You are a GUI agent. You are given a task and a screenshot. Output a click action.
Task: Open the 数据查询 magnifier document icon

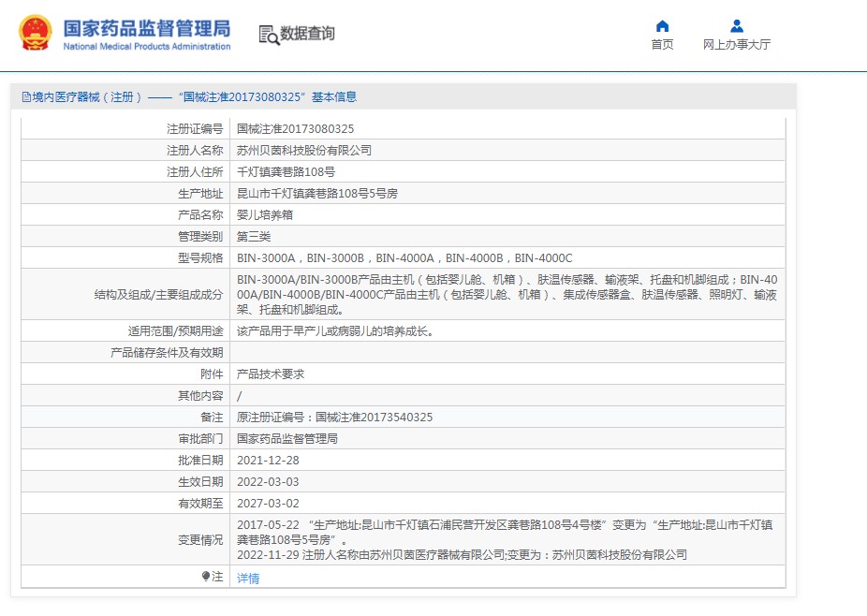click(x=270, y=35)
